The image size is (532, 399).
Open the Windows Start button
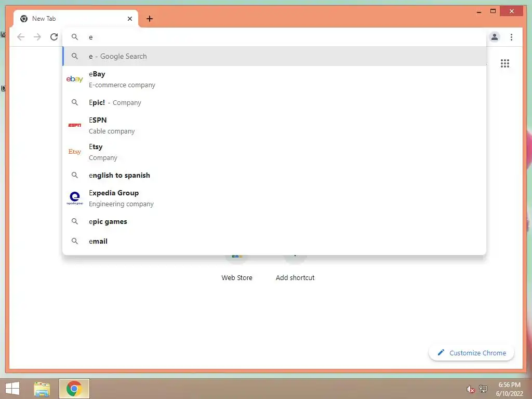click(x=12, y=389)
